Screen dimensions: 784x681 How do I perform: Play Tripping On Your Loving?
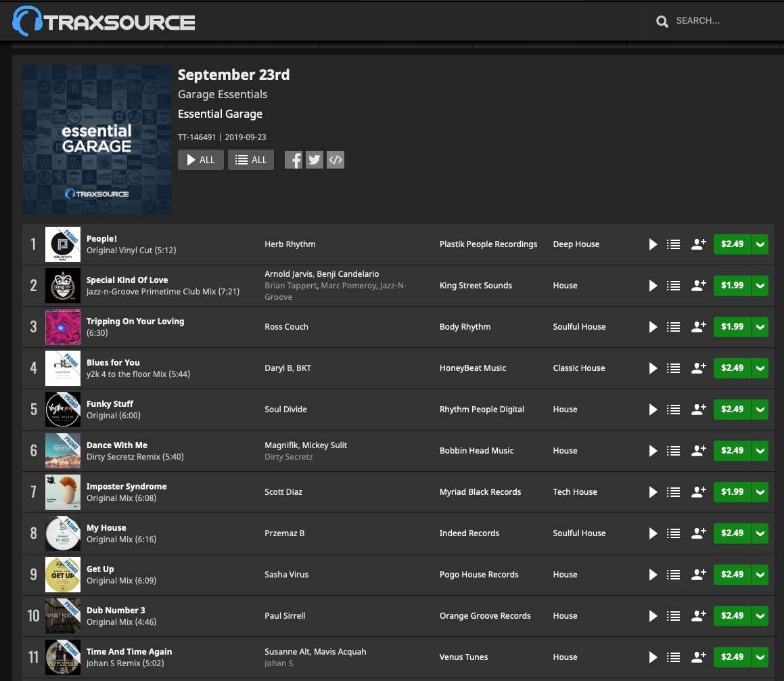click(x=653, y=327)
